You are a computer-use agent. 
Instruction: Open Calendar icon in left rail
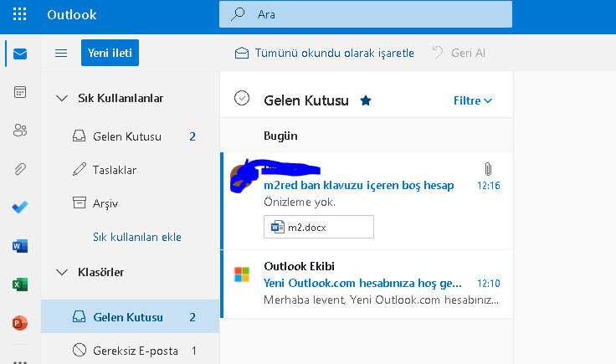click(20, 92)
